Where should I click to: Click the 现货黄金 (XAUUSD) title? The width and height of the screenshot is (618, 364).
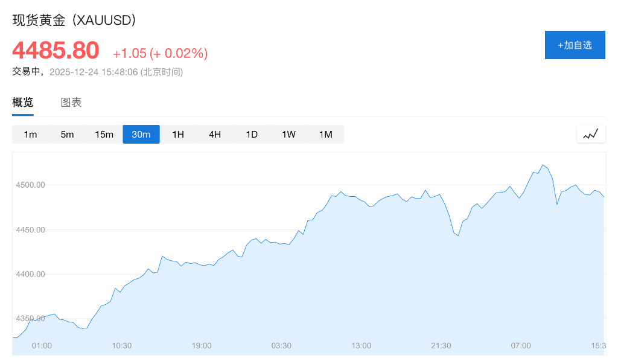[x=74, y=21]
